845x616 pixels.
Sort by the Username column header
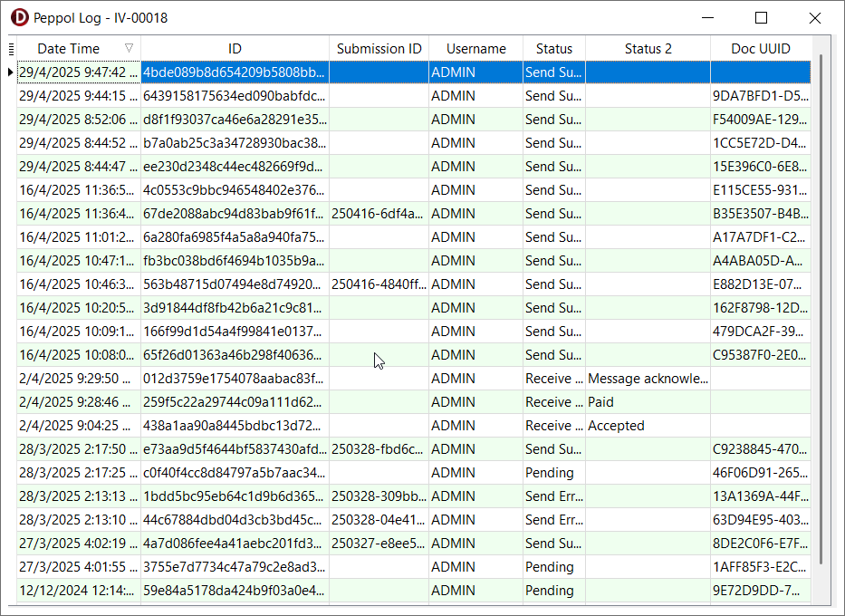pyautogui.click(x=475, y=49)
